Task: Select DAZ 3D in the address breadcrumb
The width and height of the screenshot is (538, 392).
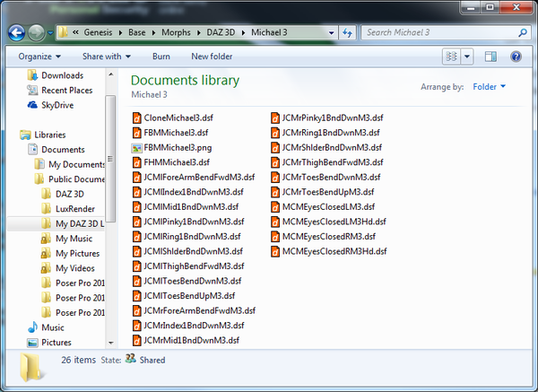Action: (x=221, y=32)
